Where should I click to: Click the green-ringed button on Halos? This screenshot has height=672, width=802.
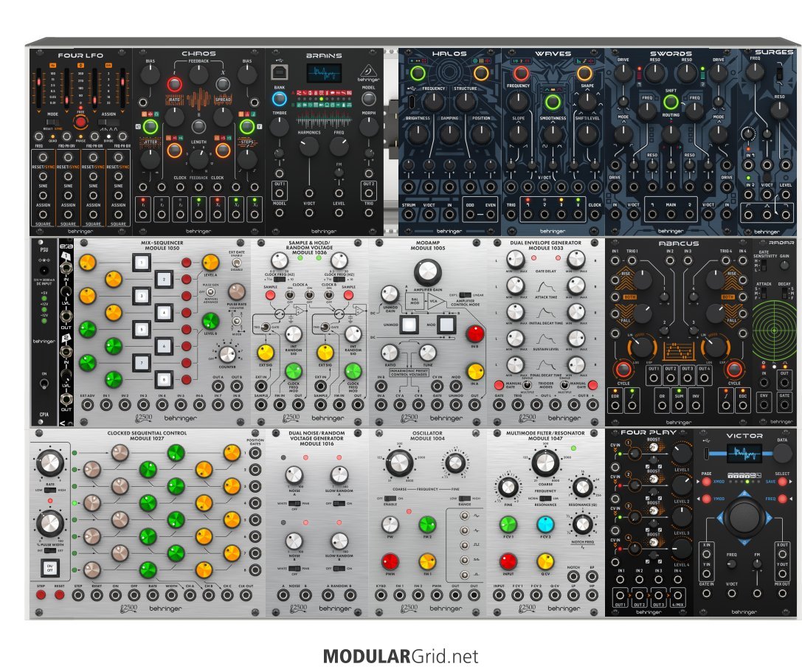tap(418, 74)
